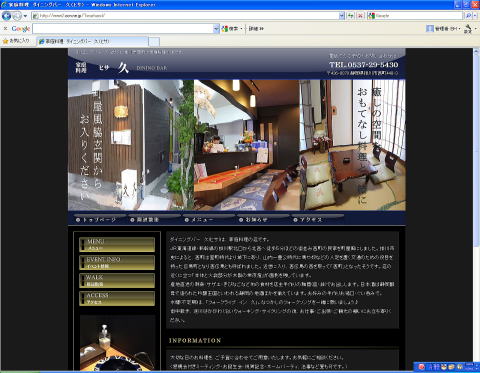Click the Google toolbar search input field
Image resolution: width=480 pixels, height=373 pixels.
(123, 29)
